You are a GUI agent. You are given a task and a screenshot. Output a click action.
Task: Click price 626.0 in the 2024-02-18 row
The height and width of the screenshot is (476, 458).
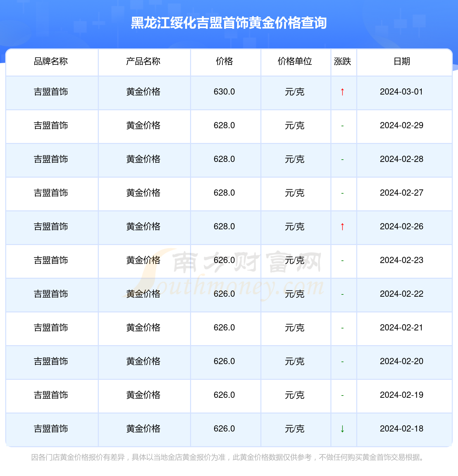point(224,429)
